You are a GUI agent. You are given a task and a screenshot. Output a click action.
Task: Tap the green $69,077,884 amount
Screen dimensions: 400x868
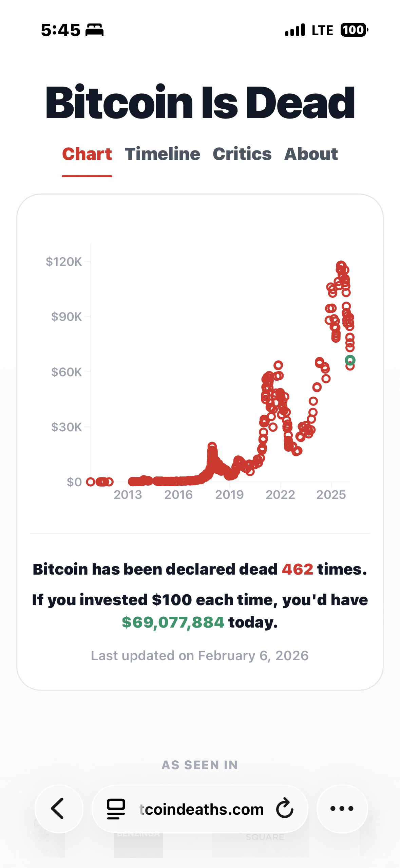point(173,622)
